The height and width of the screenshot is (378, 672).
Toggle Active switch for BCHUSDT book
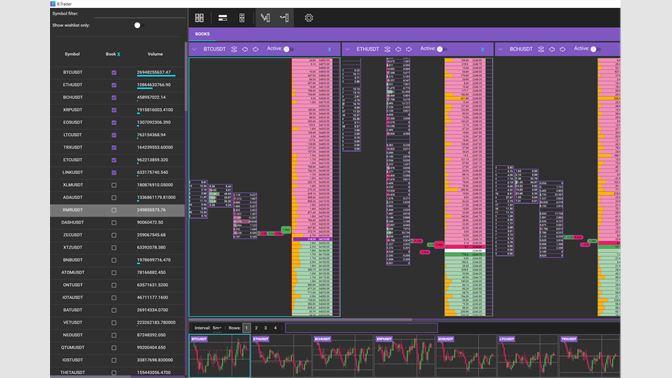point(594,49)
